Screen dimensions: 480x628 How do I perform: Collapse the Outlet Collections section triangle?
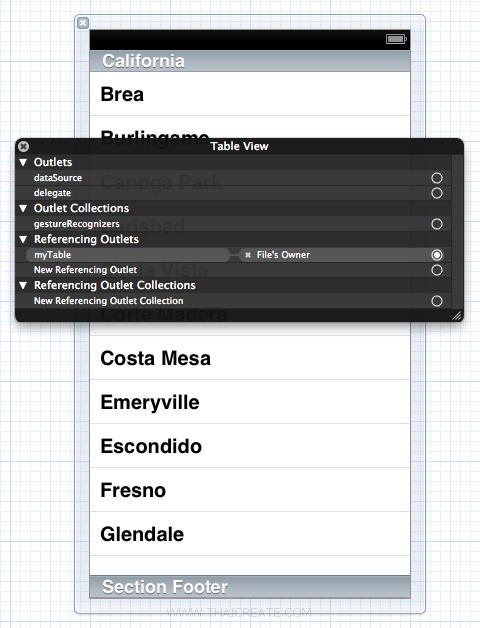coord(23,208)
